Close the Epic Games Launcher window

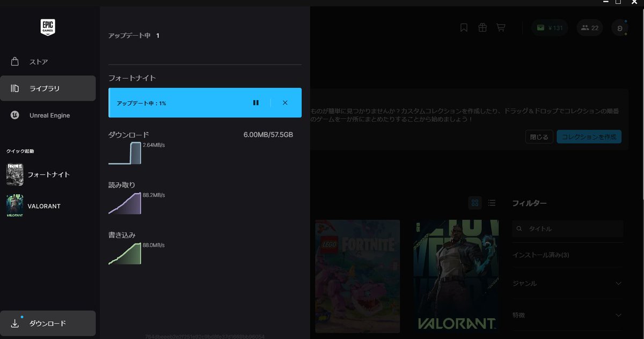(633, 3)
